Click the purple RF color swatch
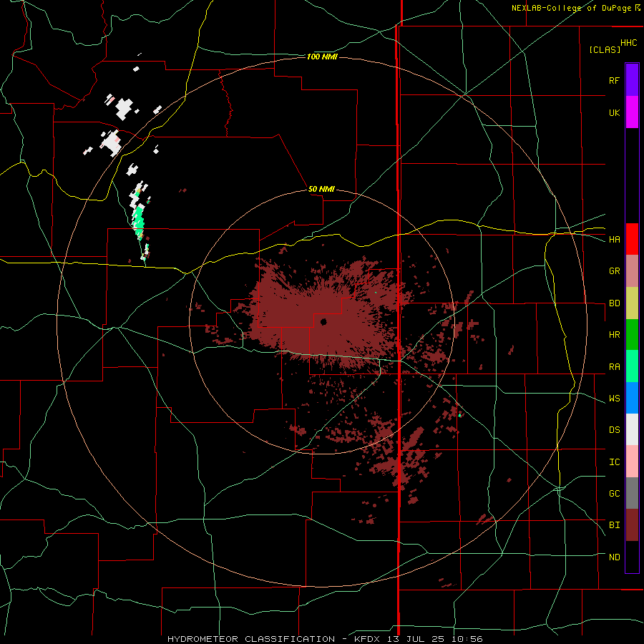The height and width of the screenshot is (644, 644). (x=632, y=80)
